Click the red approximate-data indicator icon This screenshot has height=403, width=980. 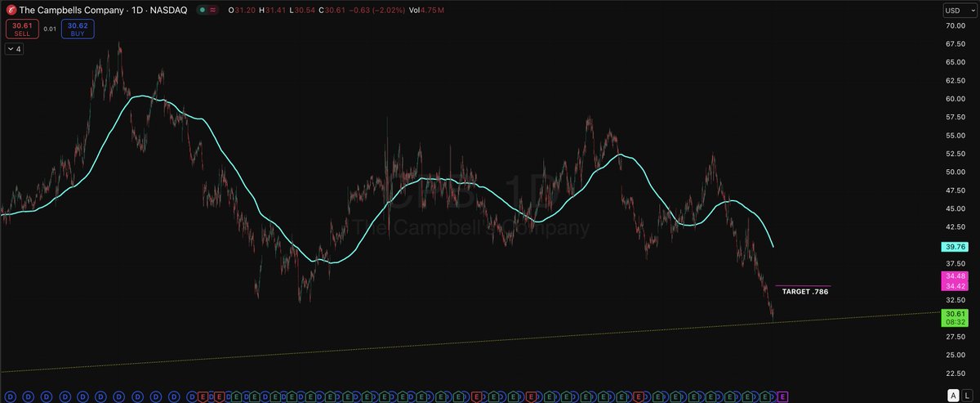coord(213,10)
